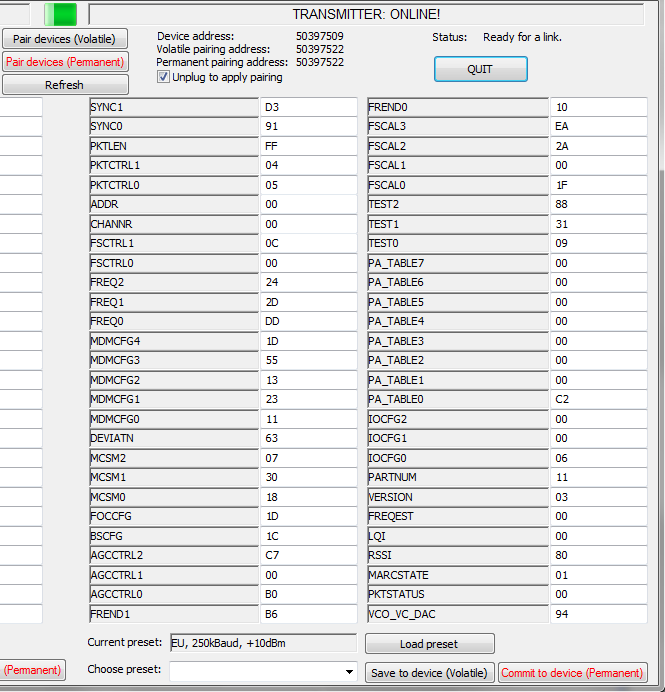Edit the MDMCFG2 value 13
Screen dimensions: 665x692
click(x=308, y=380)
